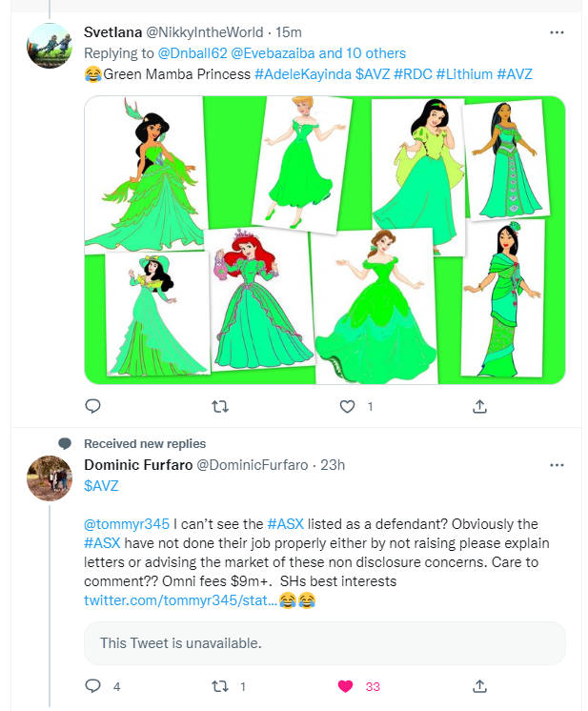The width and height of the screenshot is (588, 711).
Task: Unlike Dominic Furfaro's tweet with 33 likes
Action: point(347,686)
